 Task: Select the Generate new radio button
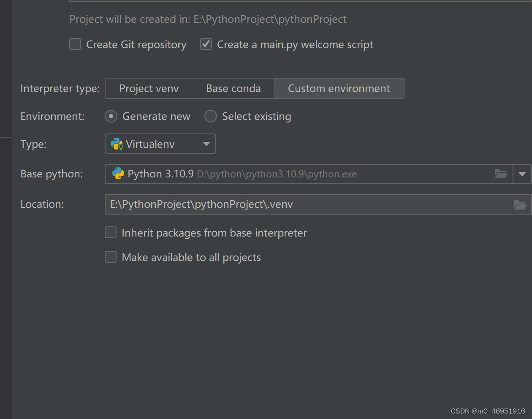[111, 116]
